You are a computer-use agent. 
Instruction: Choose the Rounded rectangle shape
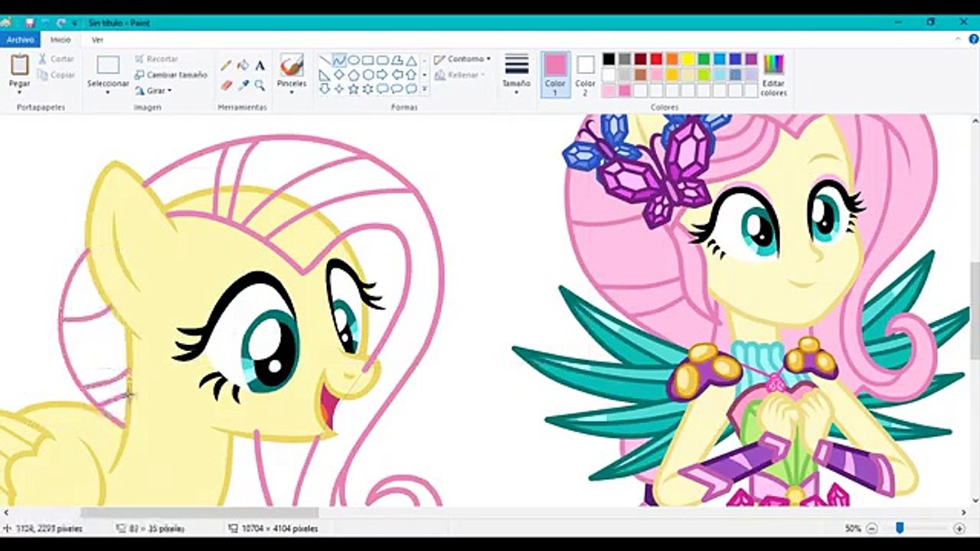[x=383, y=60]
